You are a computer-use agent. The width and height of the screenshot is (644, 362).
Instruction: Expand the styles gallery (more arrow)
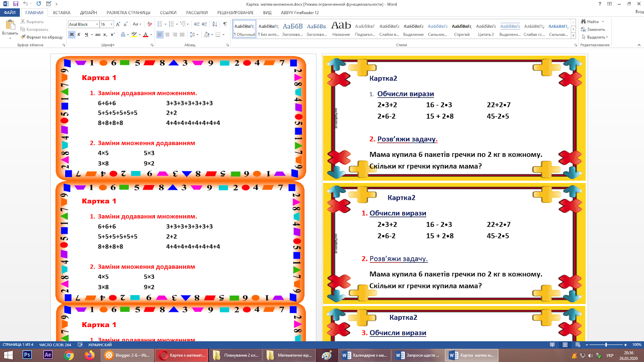(x=574, y=36)
